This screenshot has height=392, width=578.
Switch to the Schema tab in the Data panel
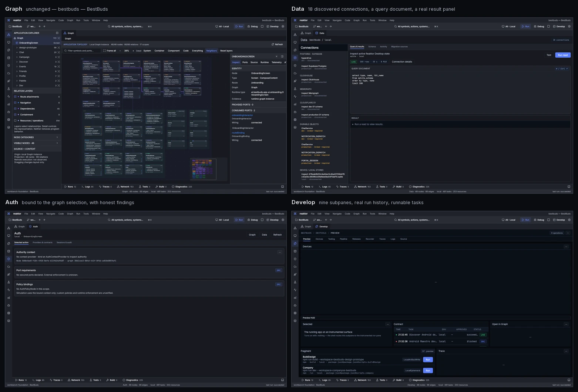pyautogui.click(x=372, y=47)
